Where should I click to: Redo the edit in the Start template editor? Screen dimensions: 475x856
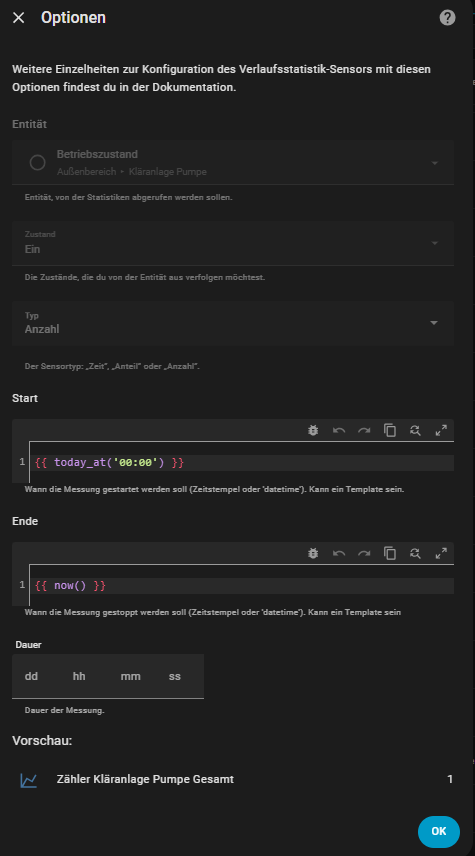point(364,430)
